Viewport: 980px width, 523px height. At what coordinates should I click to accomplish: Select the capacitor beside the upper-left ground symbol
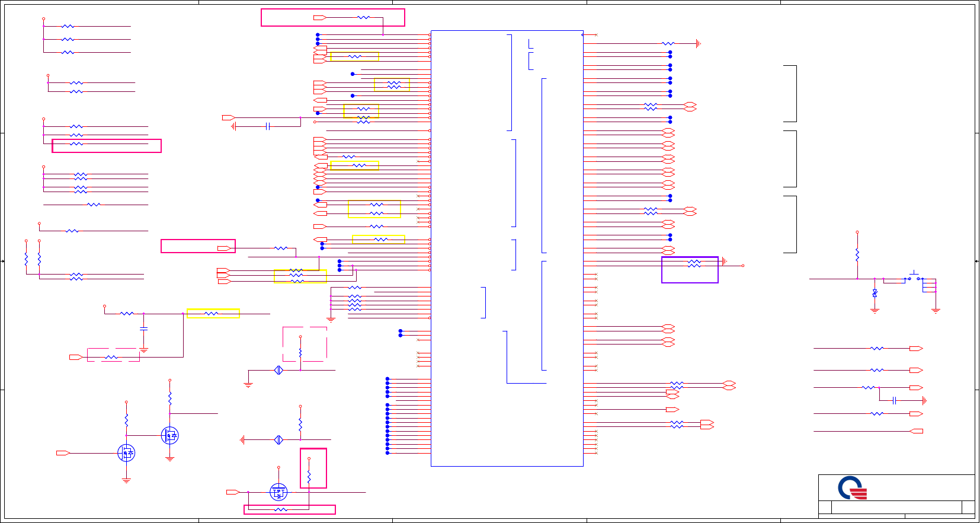click(x=268, y=126)
